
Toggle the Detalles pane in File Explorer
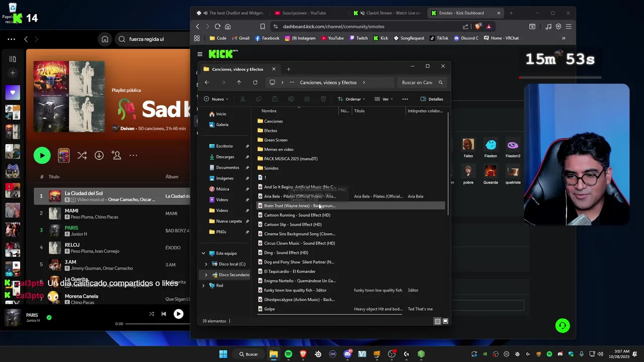432,99
